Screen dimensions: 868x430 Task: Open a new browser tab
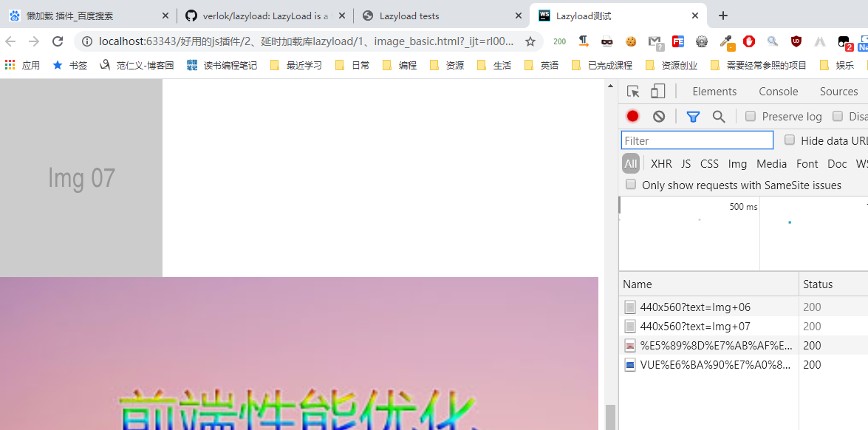(x=723, y=16)
